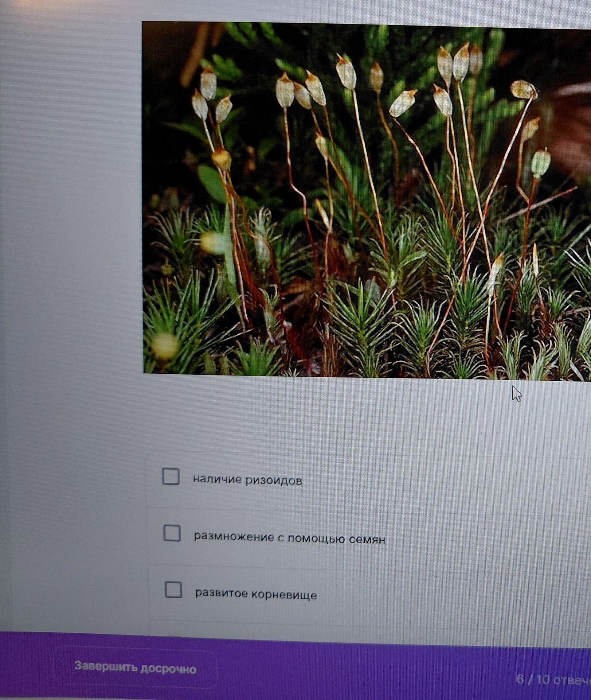Click the 'наличие ризоидов' answer text

[x=247, y=480]
